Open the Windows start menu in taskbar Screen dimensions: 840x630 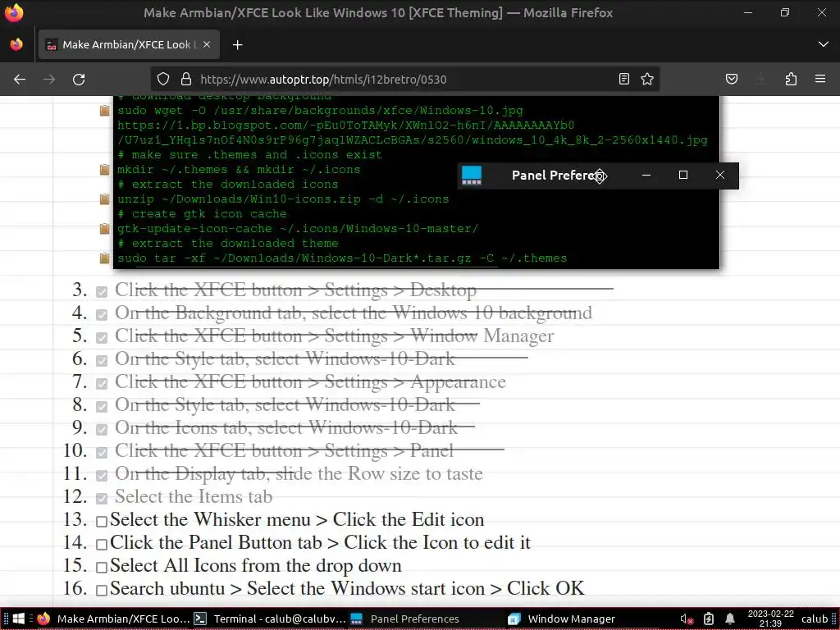coord(18,619)
